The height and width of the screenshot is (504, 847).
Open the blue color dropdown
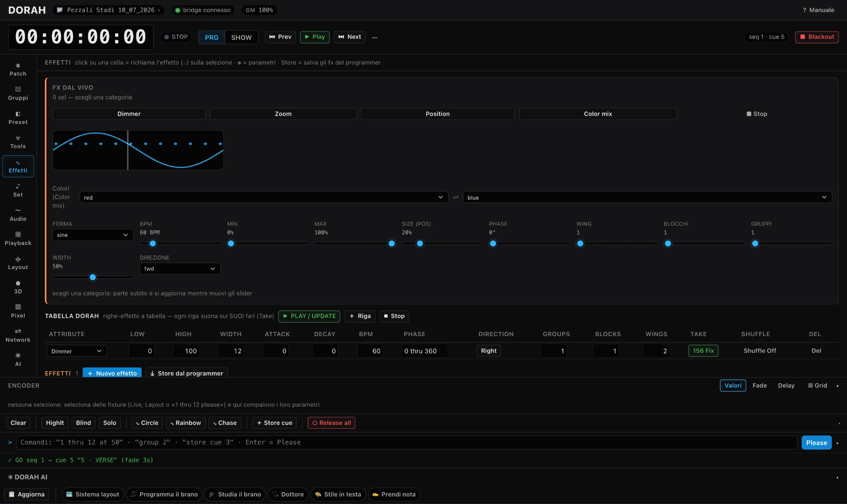pyautogui.click(x=647, y=197)
